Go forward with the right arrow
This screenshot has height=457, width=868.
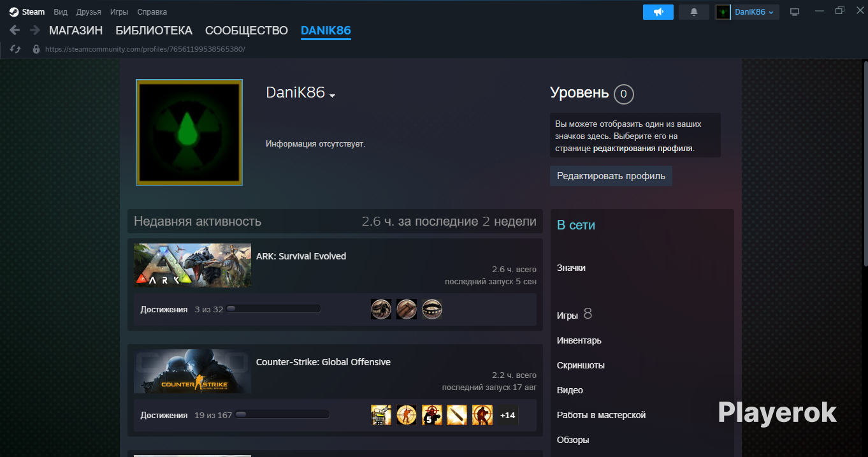coord(34,30)
